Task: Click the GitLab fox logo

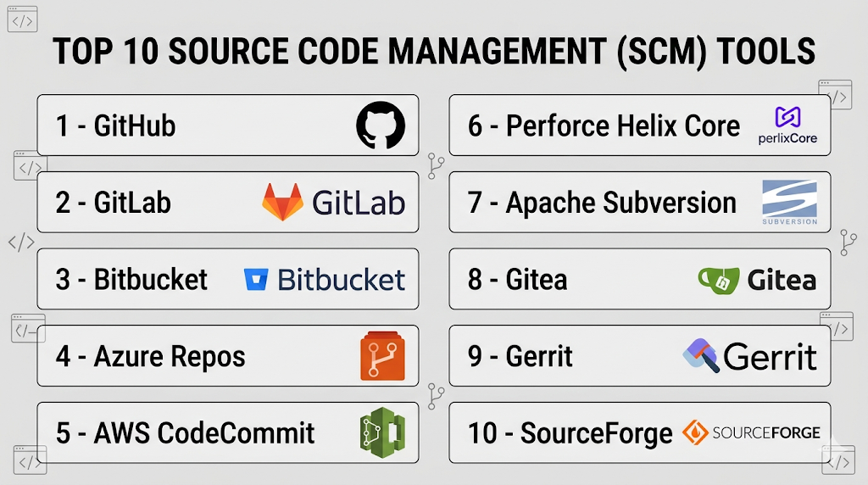Action: click(x=282, y=203)
